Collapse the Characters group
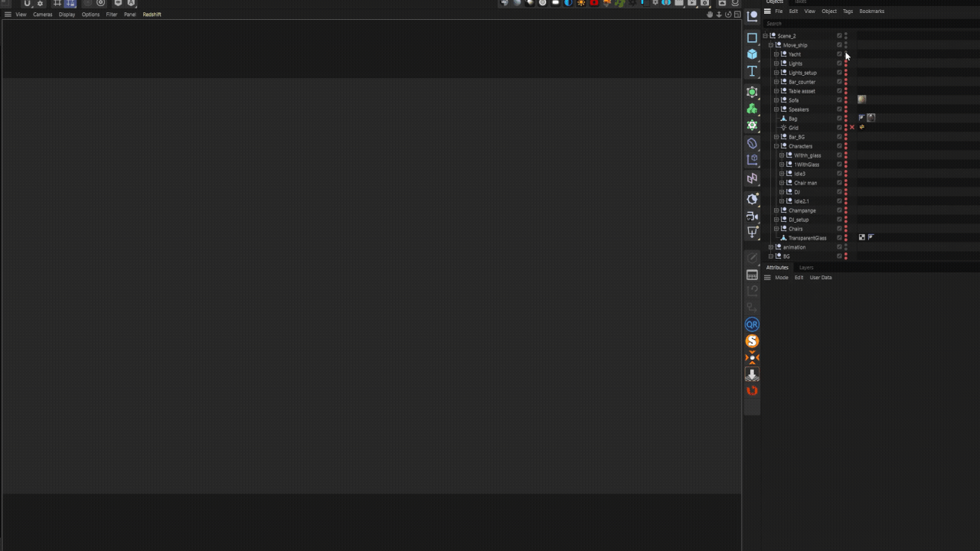Image resolution: width=980 pixels, height=551 pixels. point(776,146)
